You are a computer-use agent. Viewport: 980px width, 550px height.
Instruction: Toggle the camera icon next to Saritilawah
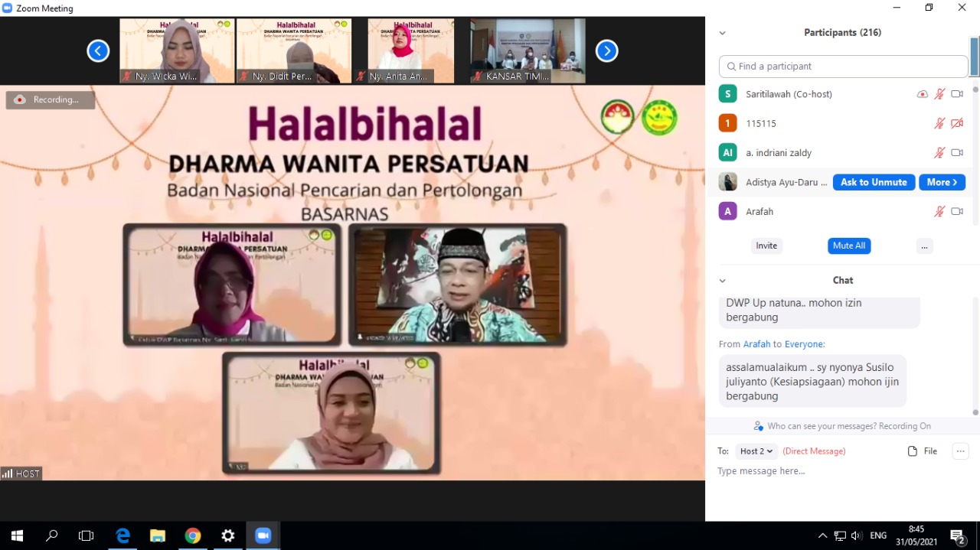tap(957, 94)
